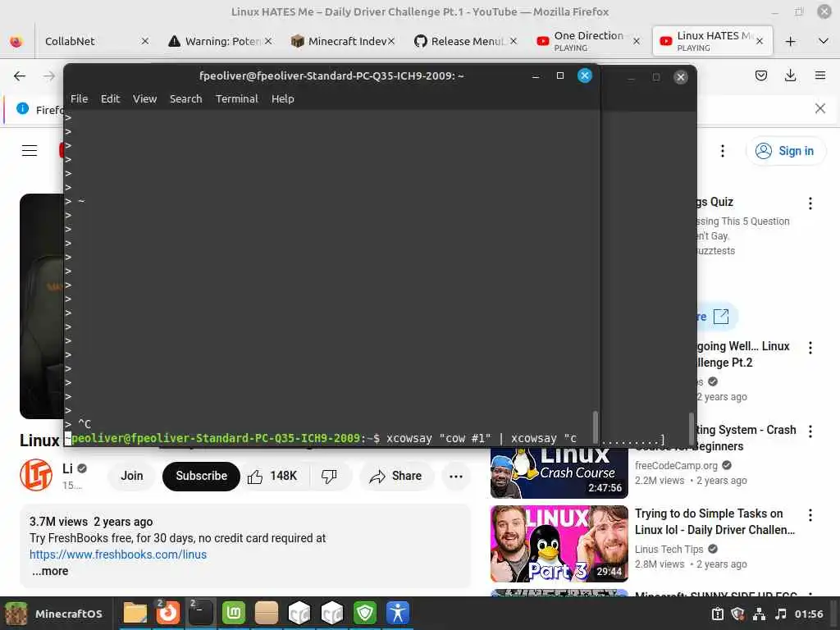840x630 pixels.
Task: Dismiss the Firefox notification bar
Action: coord(819,109)
